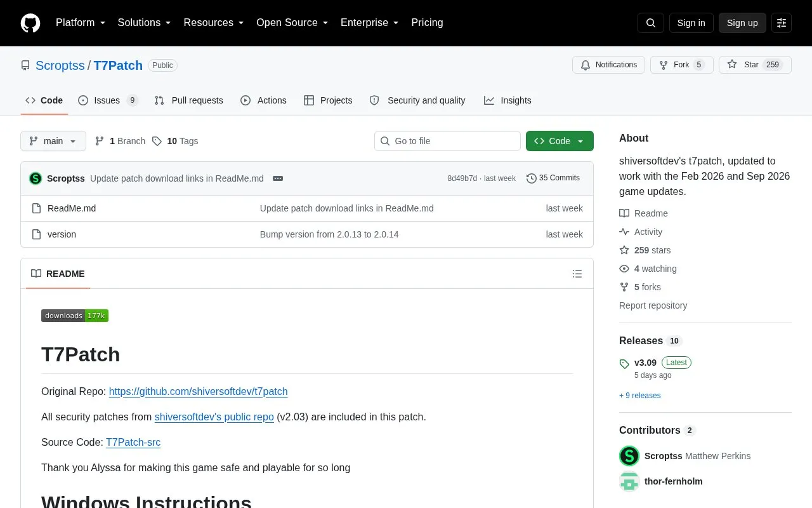The image size is (812, 508).
Task: Open the Report repository link
Action: pos(653,305)
